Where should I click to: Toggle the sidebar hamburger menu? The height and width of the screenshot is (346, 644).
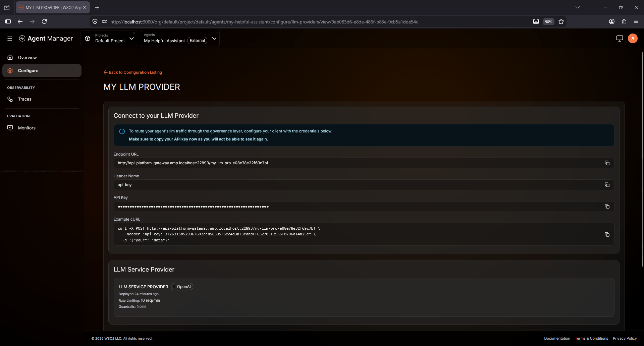(10, 39)
